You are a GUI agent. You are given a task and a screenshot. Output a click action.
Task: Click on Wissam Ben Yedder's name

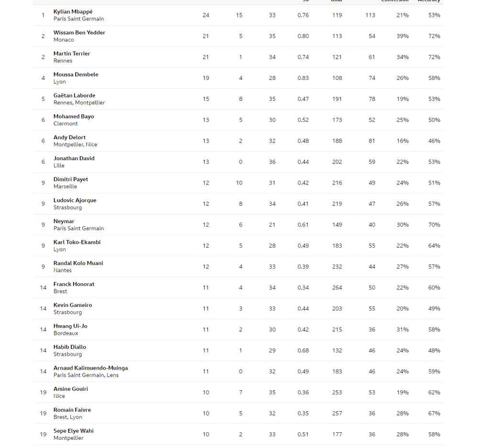pyautogui.click(x=79, y=33)
